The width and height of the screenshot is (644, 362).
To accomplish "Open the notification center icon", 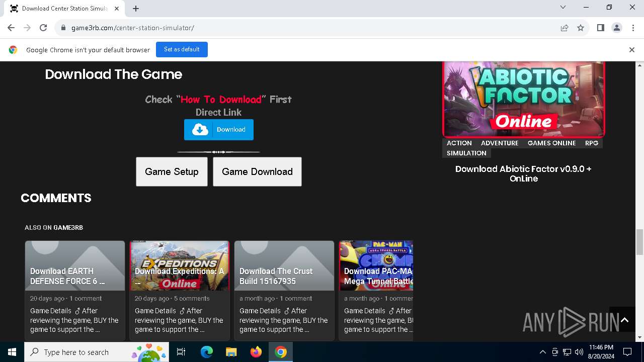I will (x=627, y=352).
